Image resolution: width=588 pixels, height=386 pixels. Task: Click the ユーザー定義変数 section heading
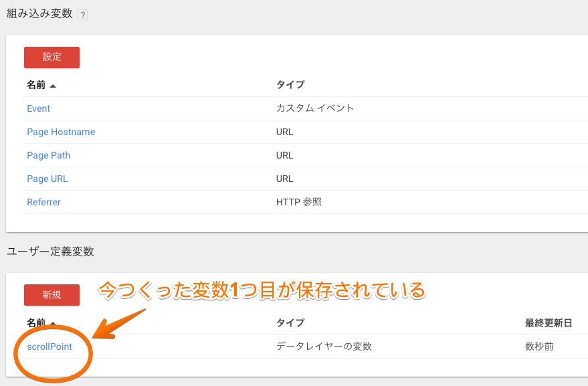click(50, 252)
